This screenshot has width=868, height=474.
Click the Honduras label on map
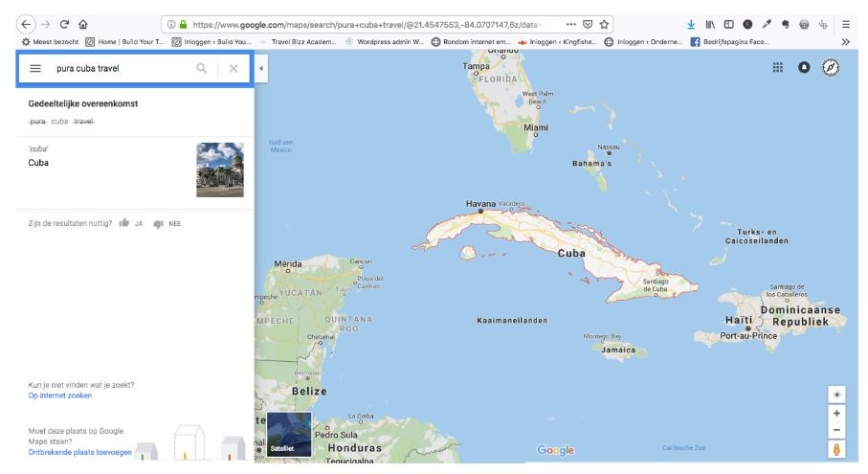pyautogui.click(x=354, y=447)
